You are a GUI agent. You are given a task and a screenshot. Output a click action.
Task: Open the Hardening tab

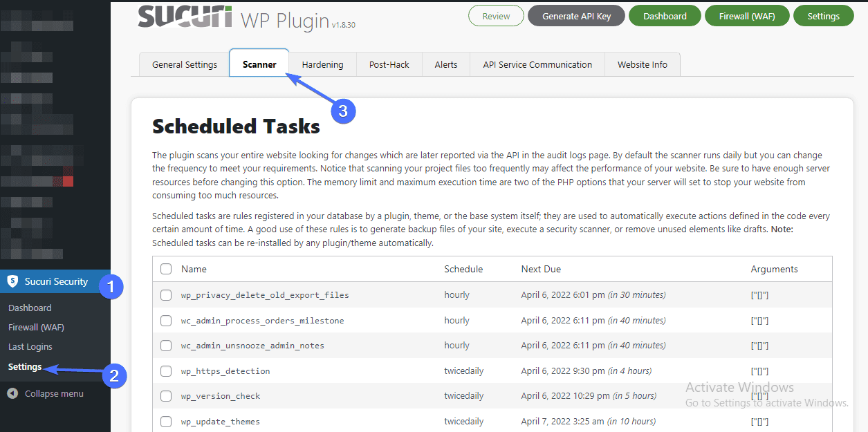tap(322, 64)
